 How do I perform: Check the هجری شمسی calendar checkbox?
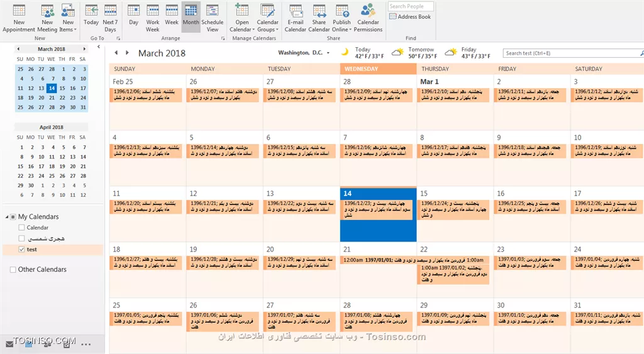click(21, 238)
